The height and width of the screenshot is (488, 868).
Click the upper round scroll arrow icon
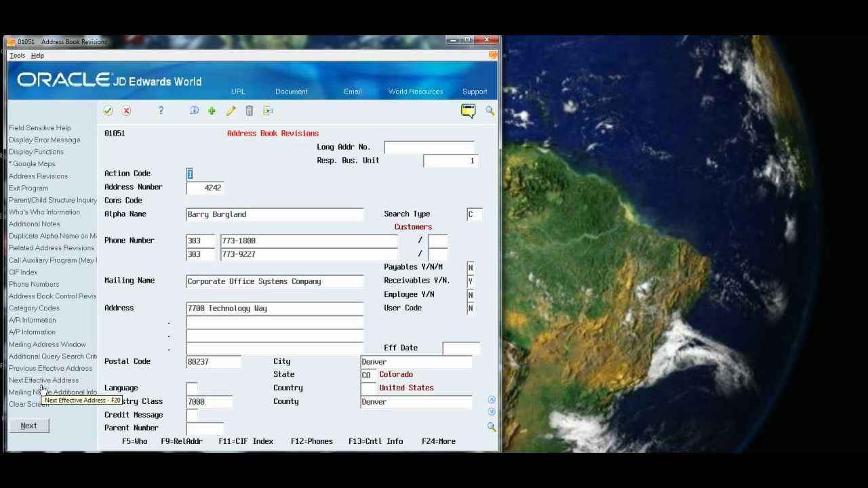492,400
